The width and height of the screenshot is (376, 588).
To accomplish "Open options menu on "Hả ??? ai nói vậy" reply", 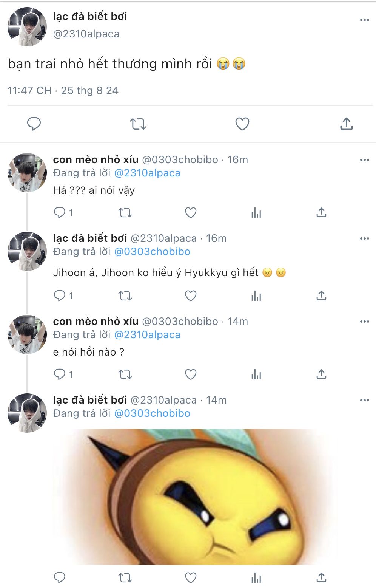I will coord(364,160).
